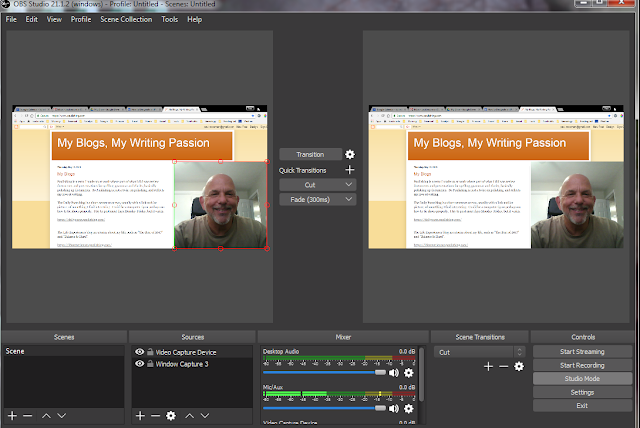The image size is (640, 428).
Task: Click webcam overlay in left preview
Action: pyautogui.click(x=221, y=205)
